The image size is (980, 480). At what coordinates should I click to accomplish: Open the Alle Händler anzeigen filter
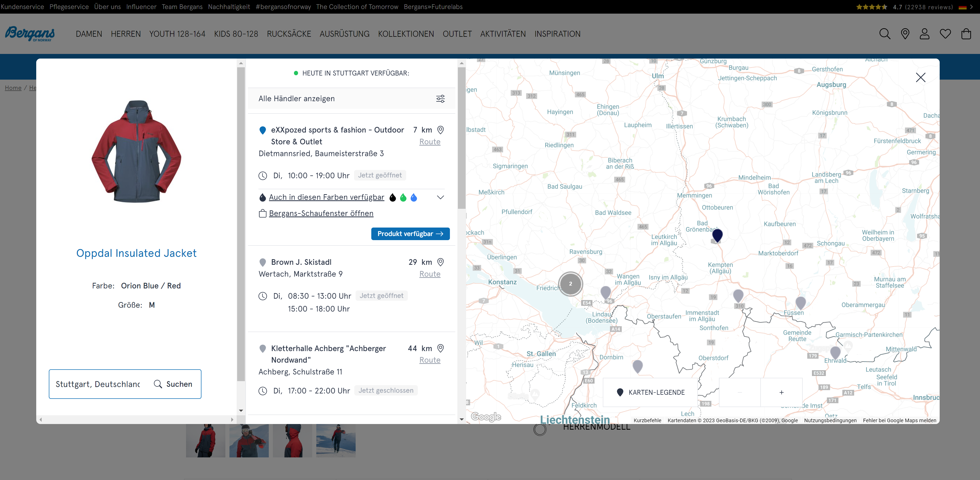click(297, 99)
